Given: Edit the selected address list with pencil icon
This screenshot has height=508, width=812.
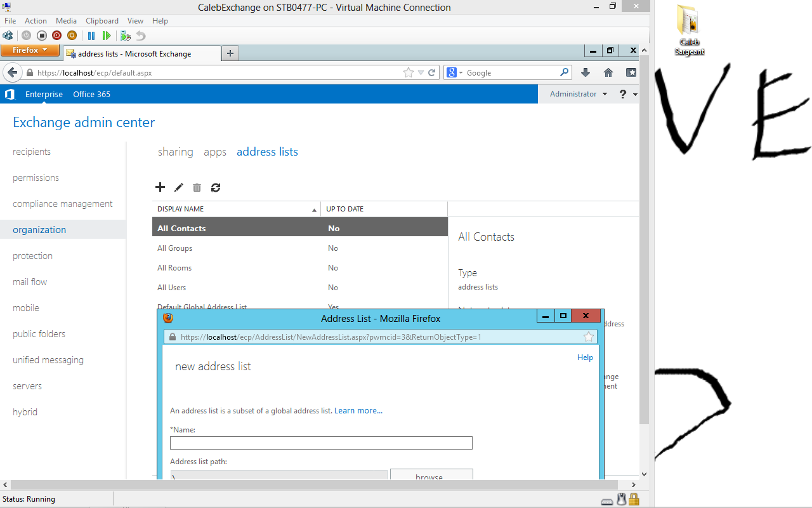Looking at the screenshot, I should [179, 187].
